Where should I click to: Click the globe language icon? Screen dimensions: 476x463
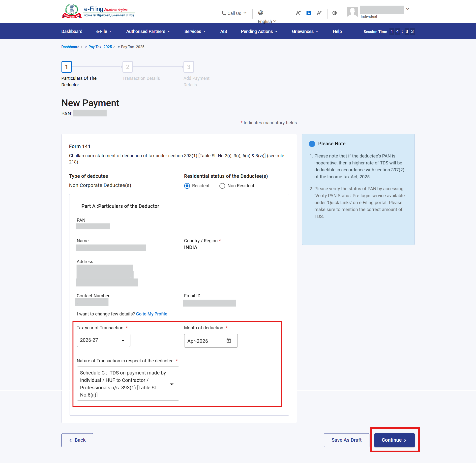pyautogui.click(x=261, y=13)
